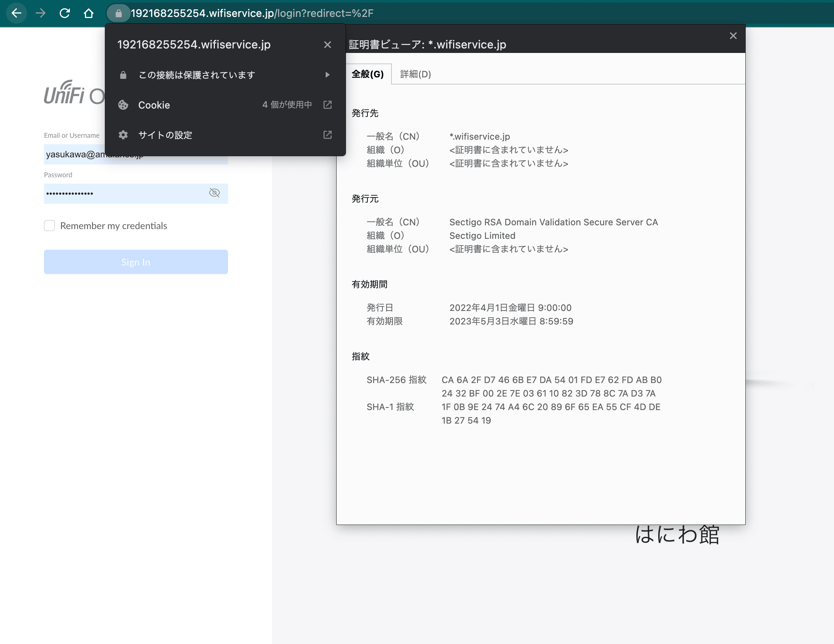Go to the home page icon
This screenshot has width=834, height=644.
coord(89,14)
